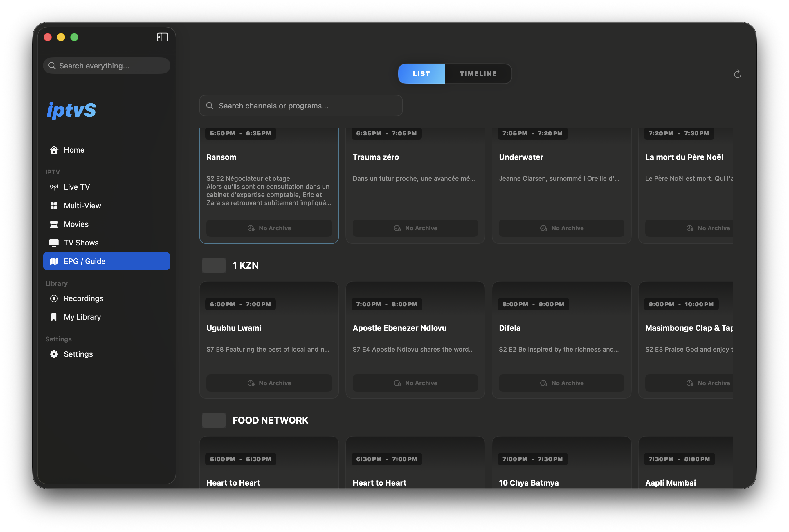Click the archive icon on Ransom card
This screenshot has width=789, height=532.
tap(251, 228)
